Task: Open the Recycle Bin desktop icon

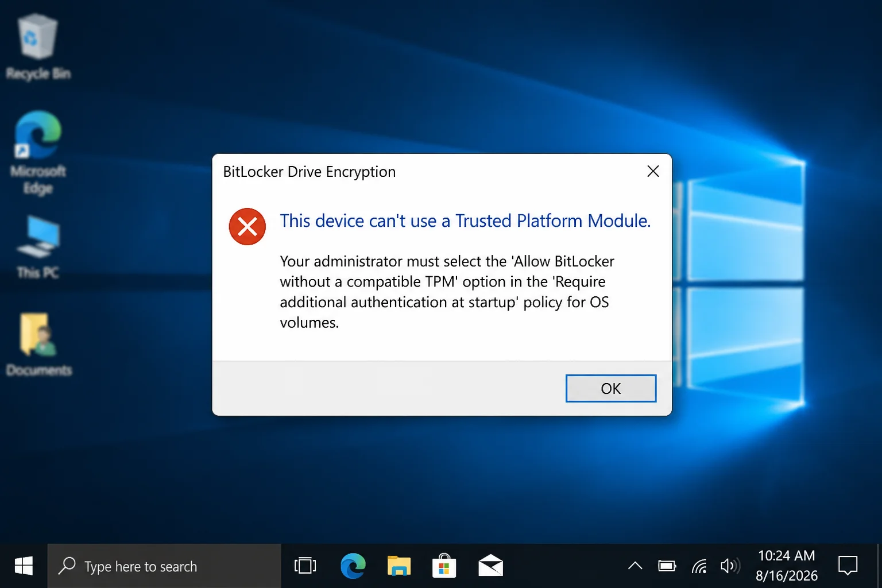Action: tap(38, 47)
